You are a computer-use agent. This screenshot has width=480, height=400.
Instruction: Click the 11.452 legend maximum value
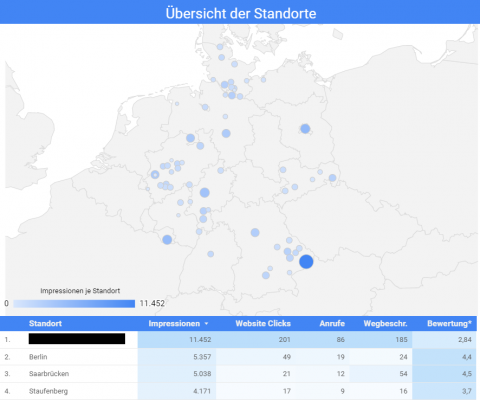click(x=152, y=303)
